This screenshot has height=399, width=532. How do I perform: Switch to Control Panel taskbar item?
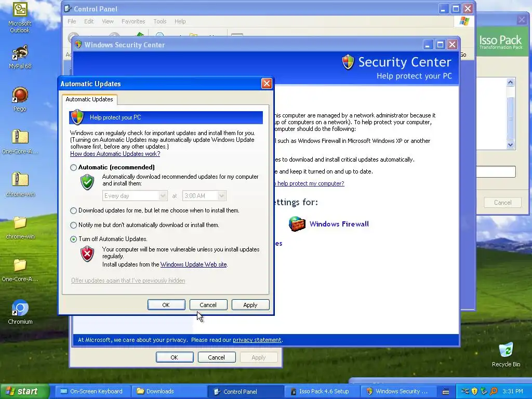pos(245,391)
